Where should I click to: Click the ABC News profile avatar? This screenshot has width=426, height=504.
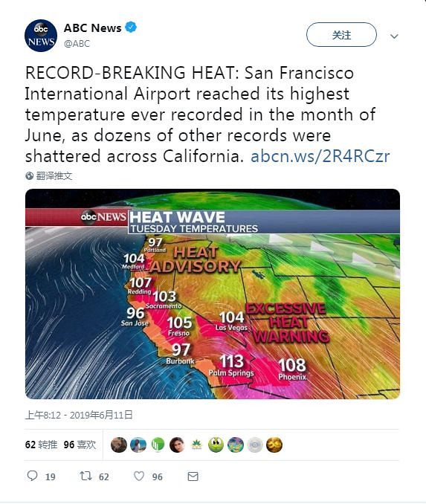pos(41,36)
